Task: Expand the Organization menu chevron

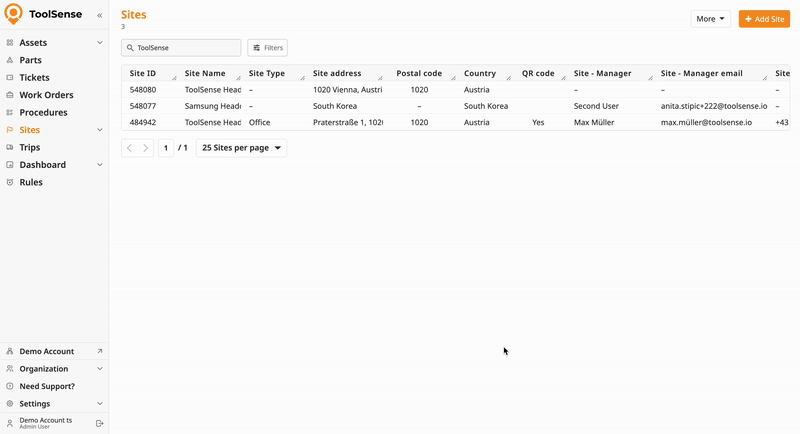Action: (x=99, y=369)
